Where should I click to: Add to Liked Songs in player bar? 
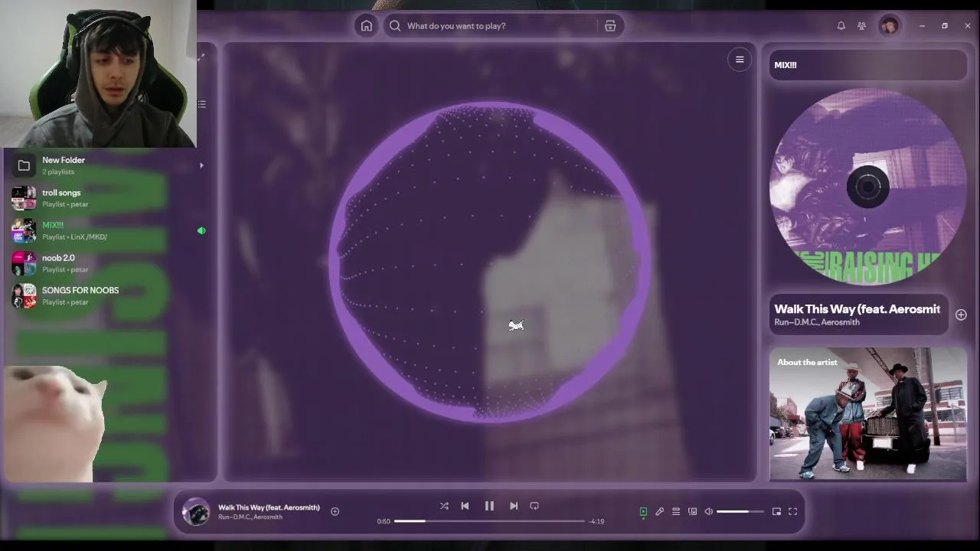coord(335,511)
